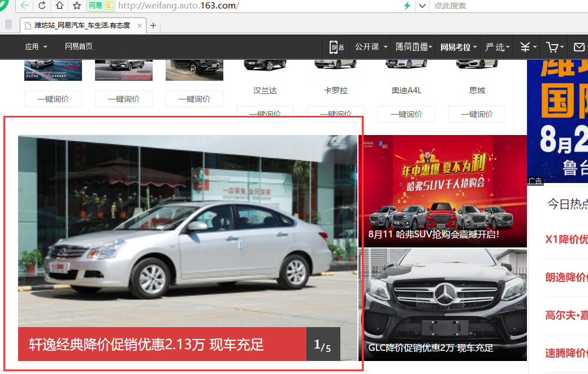This screenshot has height=374, width=588.
Task: Open the 汉兰达 model link
Action: [x=265, y=90]
